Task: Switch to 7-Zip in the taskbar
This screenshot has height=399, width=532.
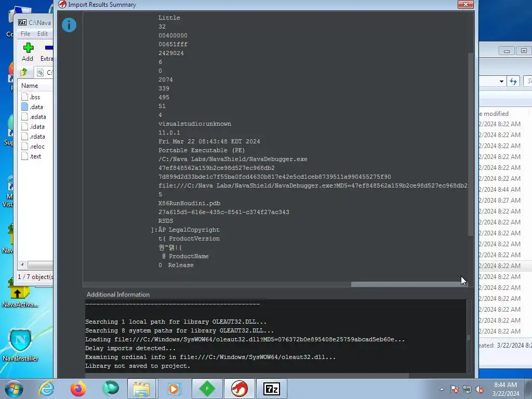Action: pos(271,389)
